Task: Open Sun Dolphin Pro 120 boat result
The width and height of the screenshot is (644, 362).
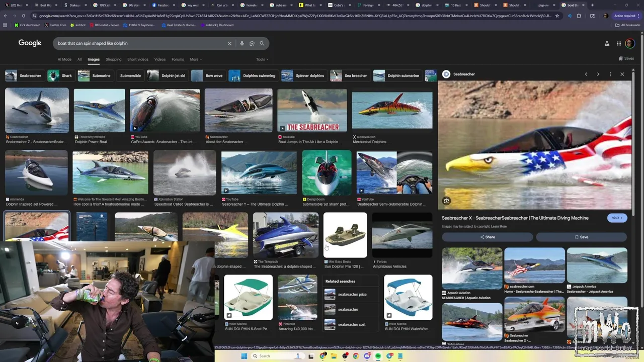Action: tap(345, 235)
